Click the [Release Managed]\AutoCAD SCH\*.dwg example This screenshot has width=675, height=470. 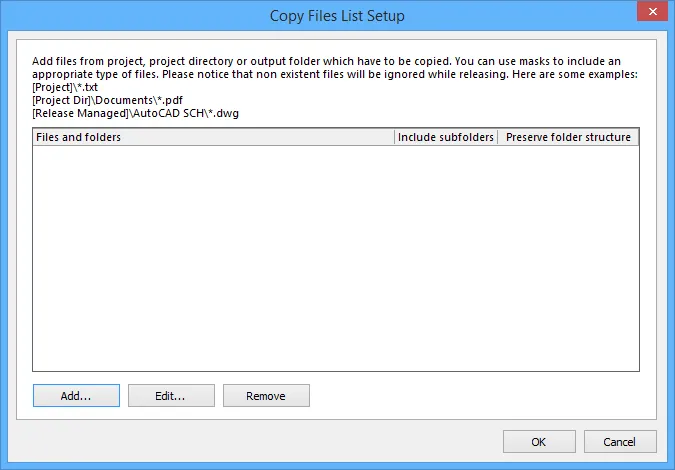click(135, 113)
